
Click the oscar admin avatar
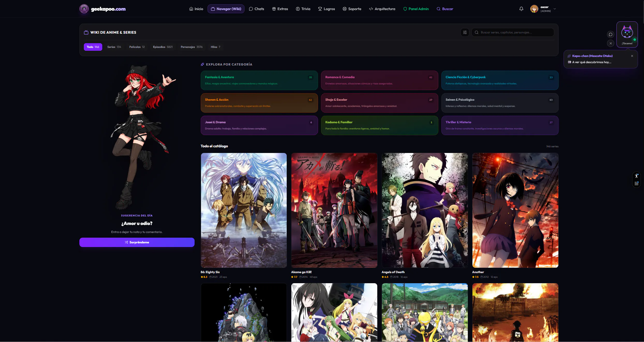click(534, 9)
